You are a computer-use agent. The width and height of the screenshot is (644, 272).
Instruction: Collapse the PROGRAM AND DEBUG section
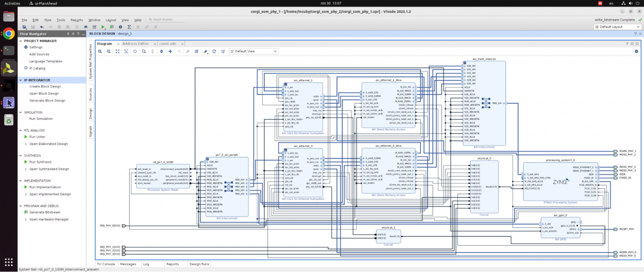pyautogui.click(x=21, y=206)
